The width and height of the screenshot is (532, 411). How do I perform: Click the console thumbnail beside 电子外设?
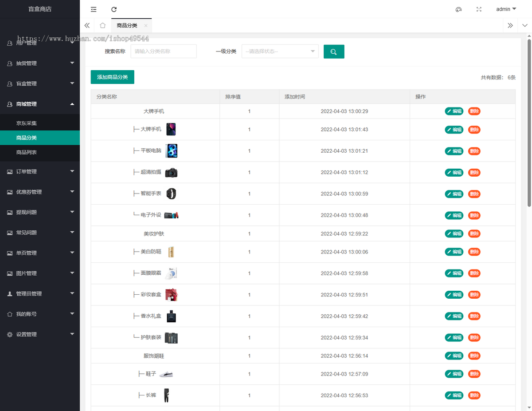point(172,215)
